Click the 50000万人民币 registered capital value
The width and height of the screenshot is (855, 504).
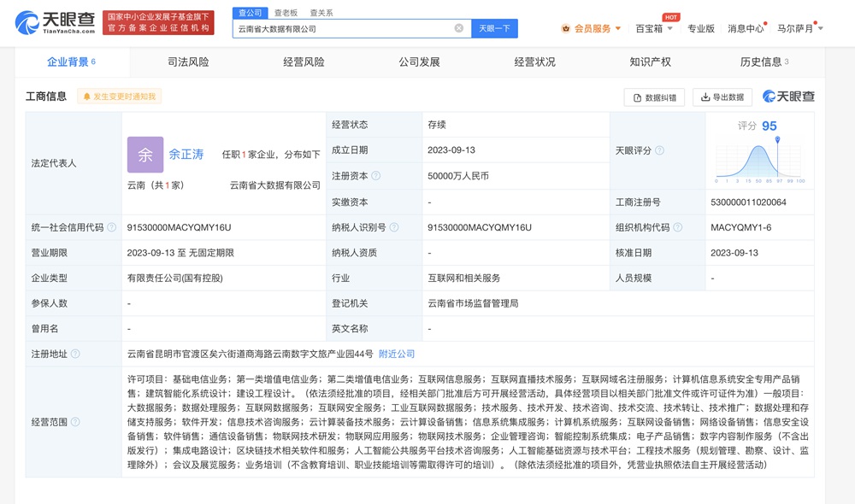458,176
